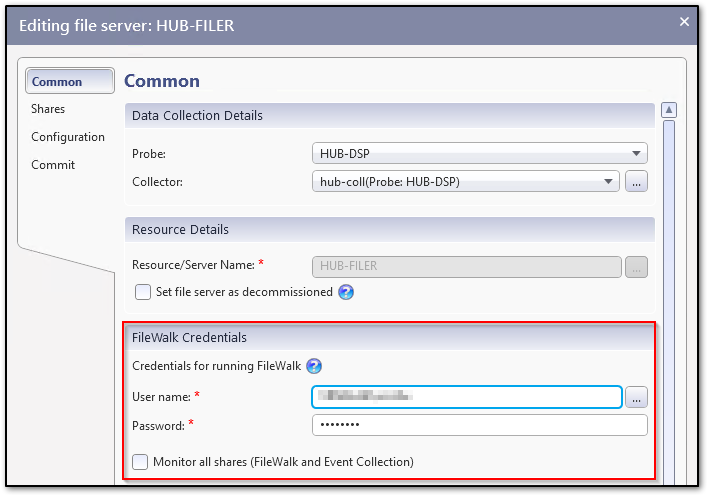Viewport: 708px width, 496px height.
Task: Click the Resource/Server Name field HUB-FILER
Action: pyautogui.click(x=467, y=267)
